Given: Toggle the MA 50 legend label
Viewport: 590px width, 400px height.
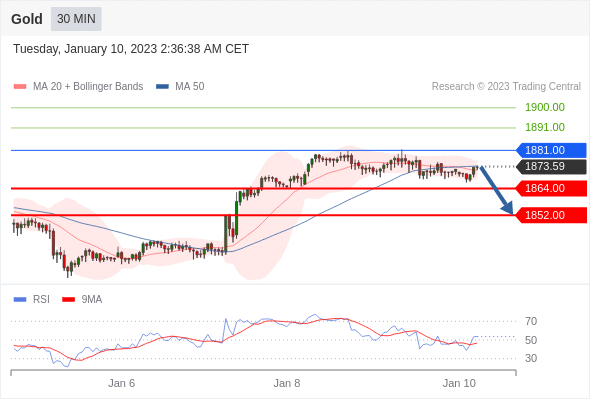Looking at the screenshot, I should [x=190, y=87].
